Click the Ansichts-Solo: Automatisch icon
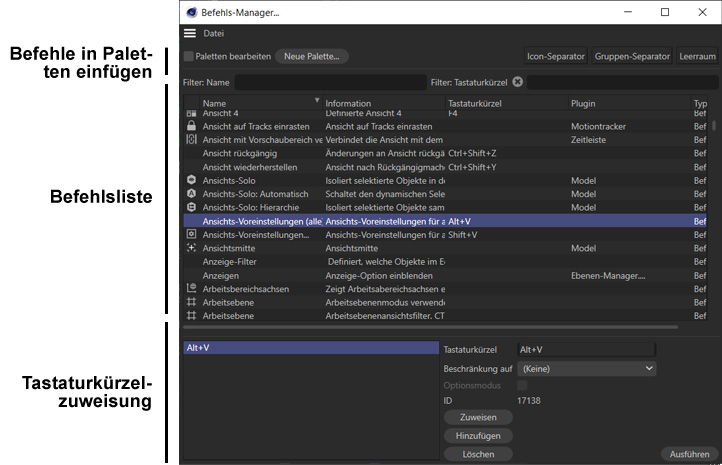The width and height of the screenshot is (722, 465). [191, 194]
